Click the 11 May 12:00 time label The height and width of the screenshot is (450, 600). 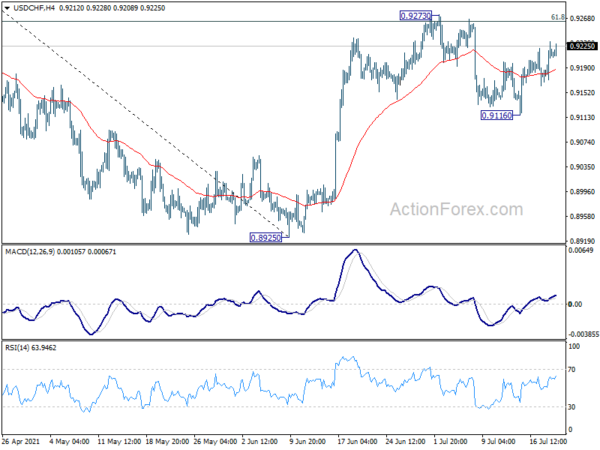pyautogui.click(x=118, y=442)
